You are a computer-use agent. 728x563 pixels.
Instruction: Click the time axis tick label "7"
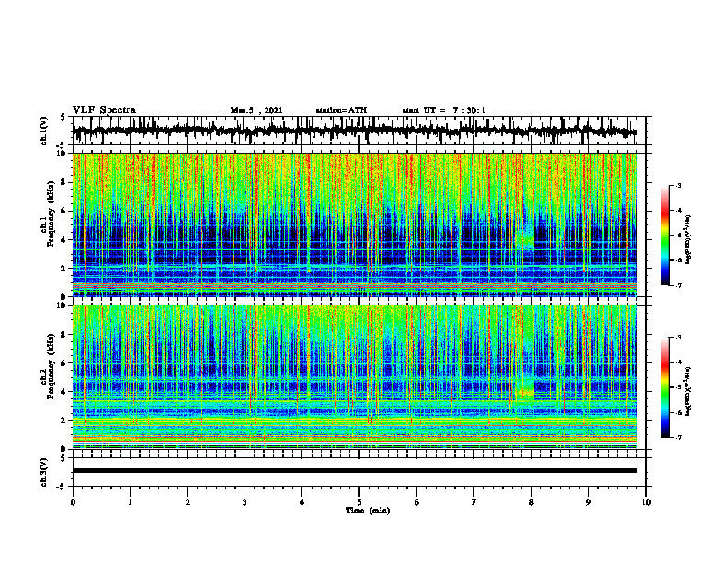pos(474,502)
